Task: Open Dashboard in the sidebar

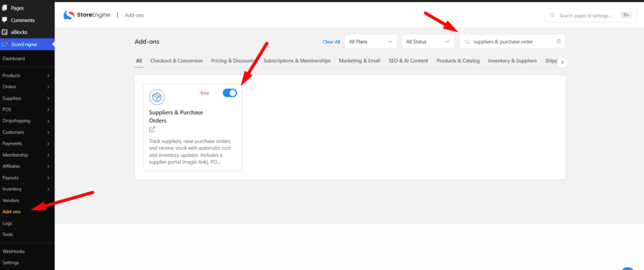Action: coord(14,59)
